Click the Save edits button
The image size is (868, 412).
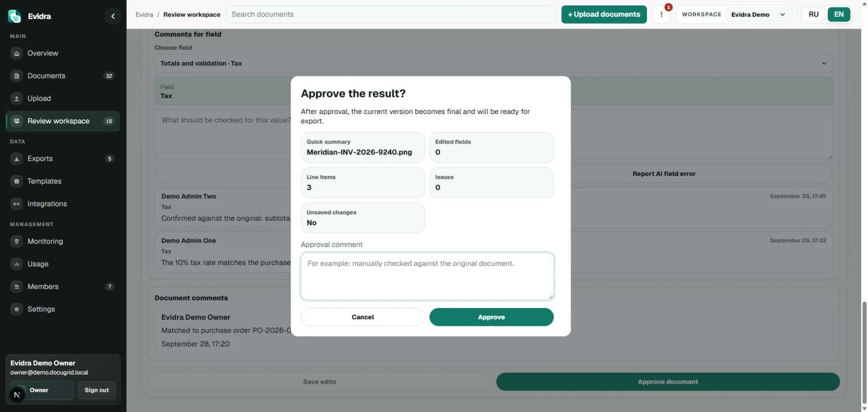tap(319, 382)
